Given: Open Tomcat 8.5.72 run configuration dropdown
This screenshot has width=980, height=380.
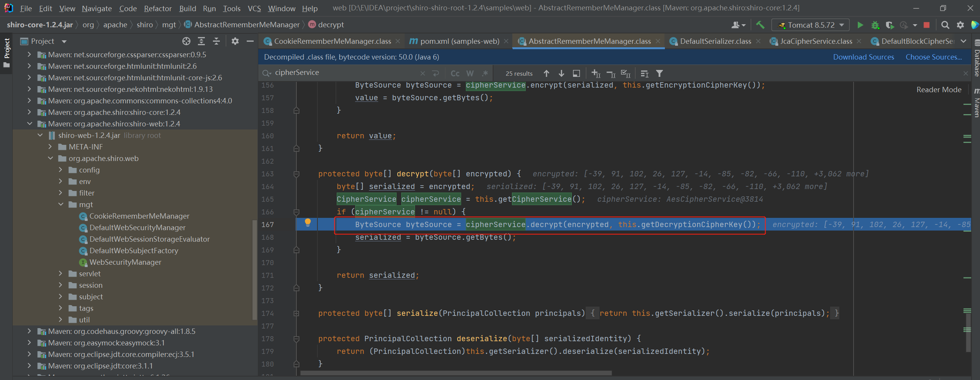Looking at the screenshot, I should (x=811, y=25).
